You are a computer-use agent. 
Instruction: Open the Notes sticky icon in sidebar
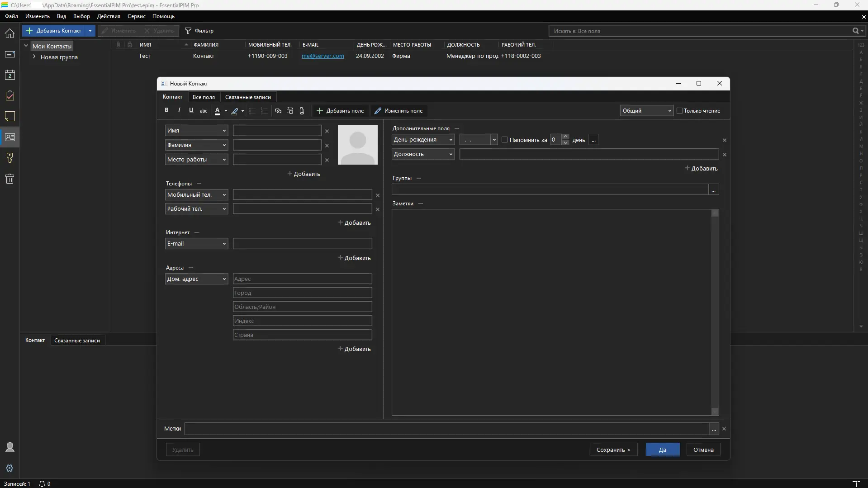pyautogui.click(x=9, y=117)
